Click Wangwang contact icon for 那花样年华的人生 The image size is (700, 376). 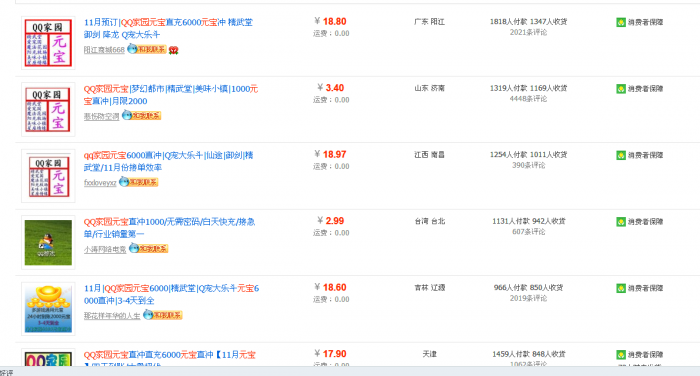[x=162, y=315]
